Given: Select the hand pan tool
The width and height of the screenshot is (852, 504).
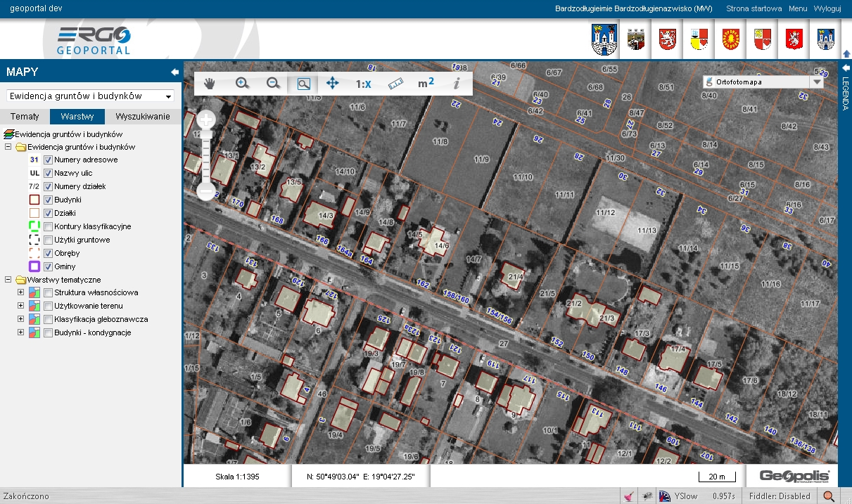Looking at the screenshot, I should coord(210,83).
